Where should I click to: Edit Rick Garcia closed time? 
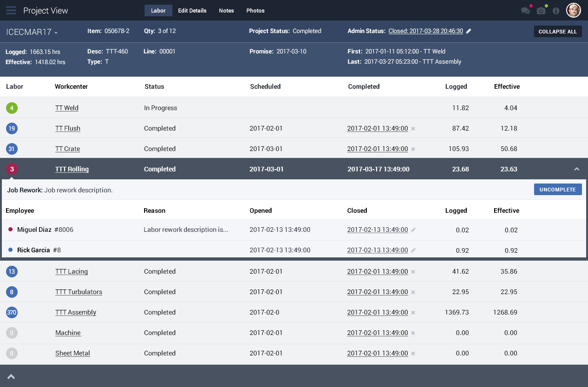pos(413,250)
